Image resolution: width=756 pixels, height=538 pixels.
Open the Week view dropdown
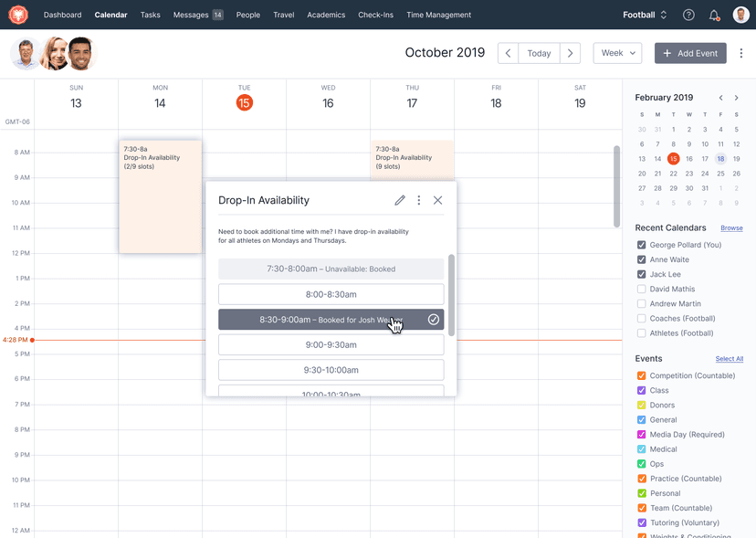pyautogui.click(x=617, y=54)
